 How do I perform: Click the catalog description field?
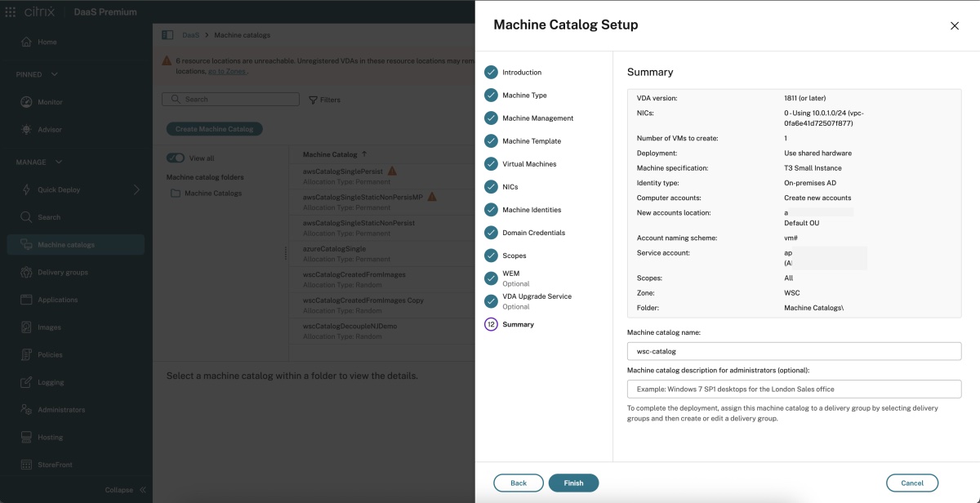click(x=794, y=389)
